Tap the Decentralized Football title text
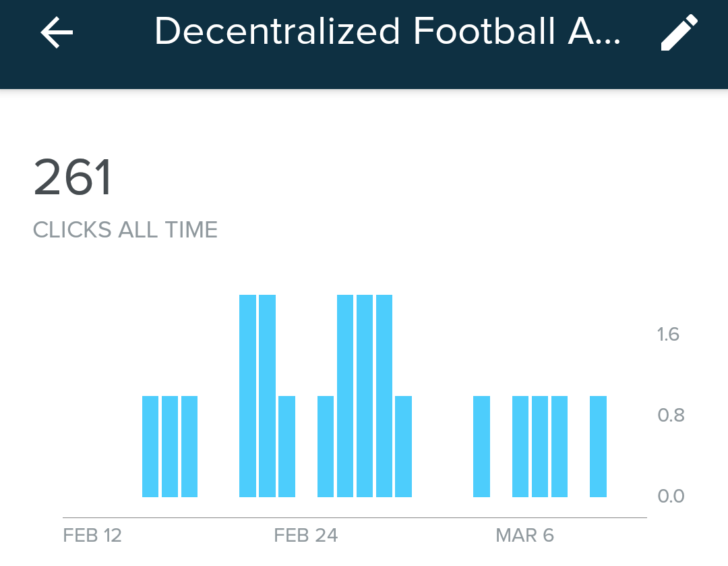Viewport: 728px width, 566px height. coord(386,31)
